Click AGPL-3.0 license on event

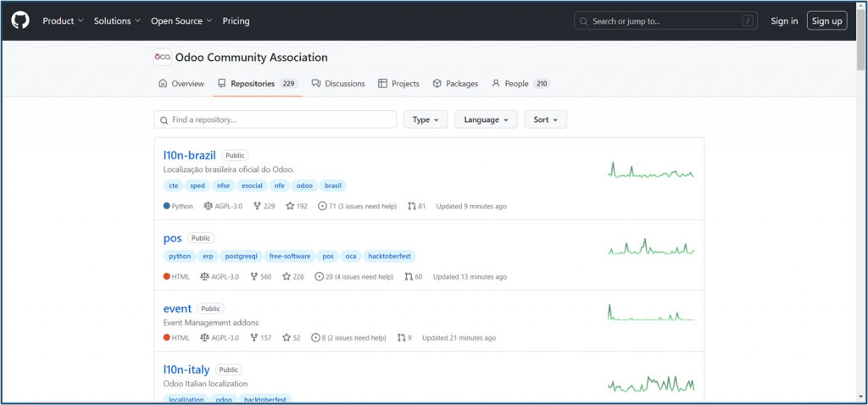220,337
